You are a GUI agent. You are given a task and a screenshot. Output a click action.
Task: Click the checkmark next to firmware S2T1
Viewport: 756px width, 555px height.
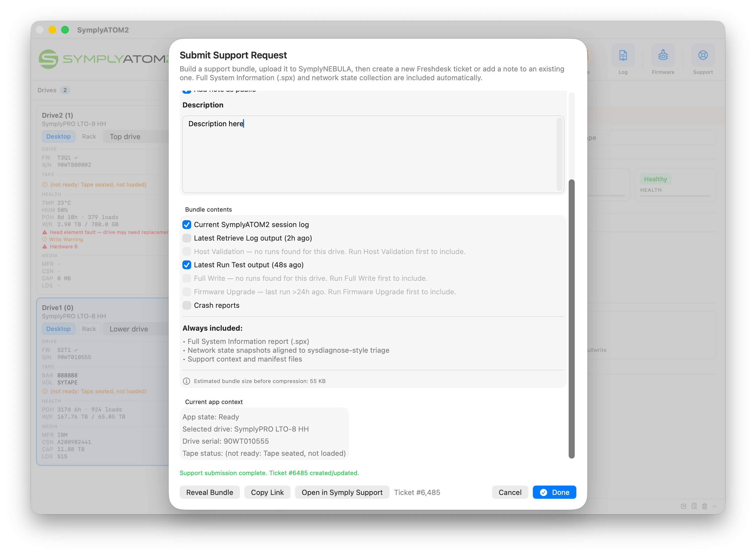coord(76,350)
